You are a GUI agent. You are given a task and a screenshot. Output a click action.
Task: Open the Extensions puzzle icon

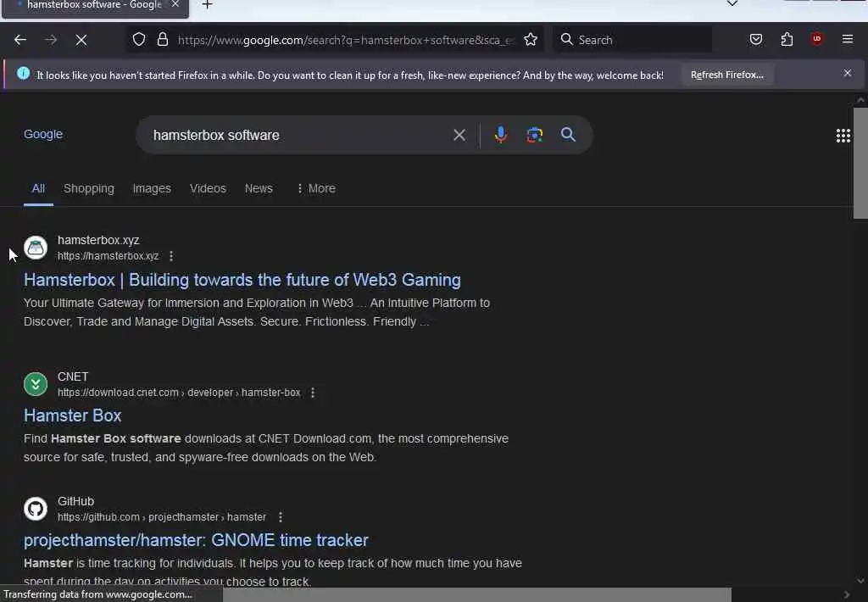coord(787,39)
